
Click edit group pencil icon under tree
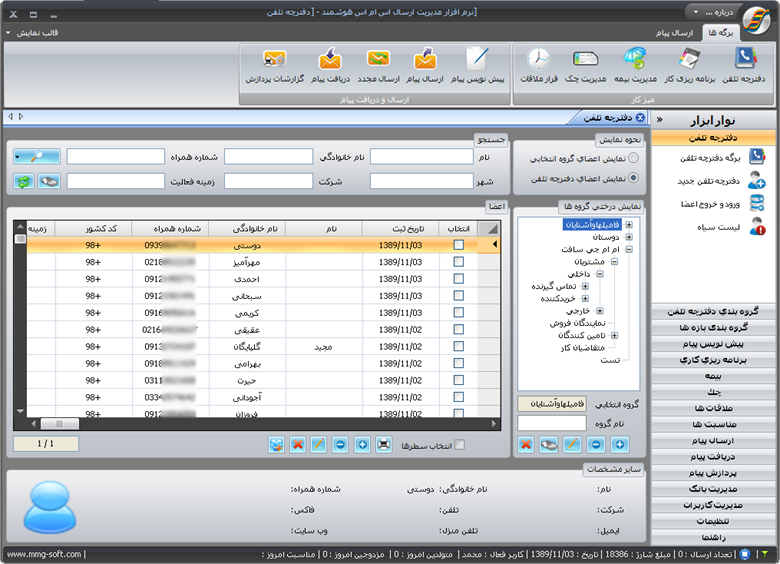[x=572, y=445]
